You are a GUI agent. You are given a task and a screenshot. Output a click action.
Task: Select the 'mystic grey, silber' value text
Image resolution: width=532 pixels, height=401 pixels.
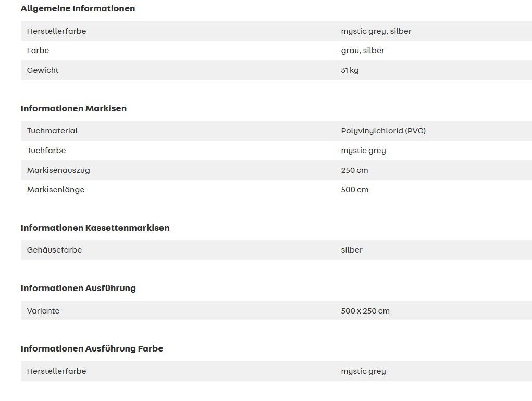pyautogui.click(x=376, y=32)
